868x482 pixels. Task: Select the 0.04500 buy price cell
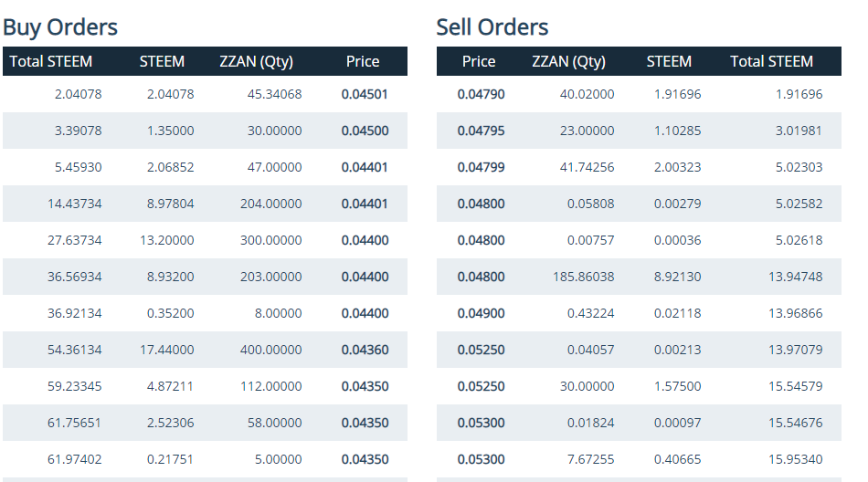[x=365, y=131]
